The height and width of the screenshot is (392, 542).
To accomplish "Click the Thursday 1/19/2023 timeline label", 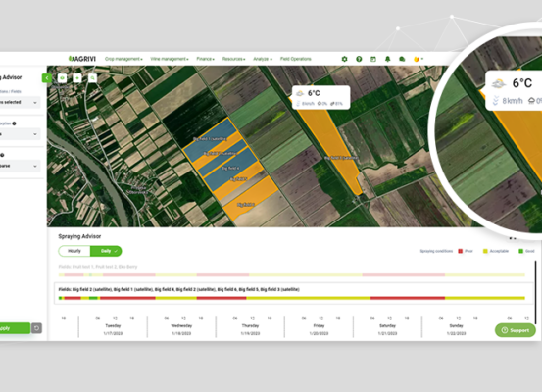I will pos(250,329).
